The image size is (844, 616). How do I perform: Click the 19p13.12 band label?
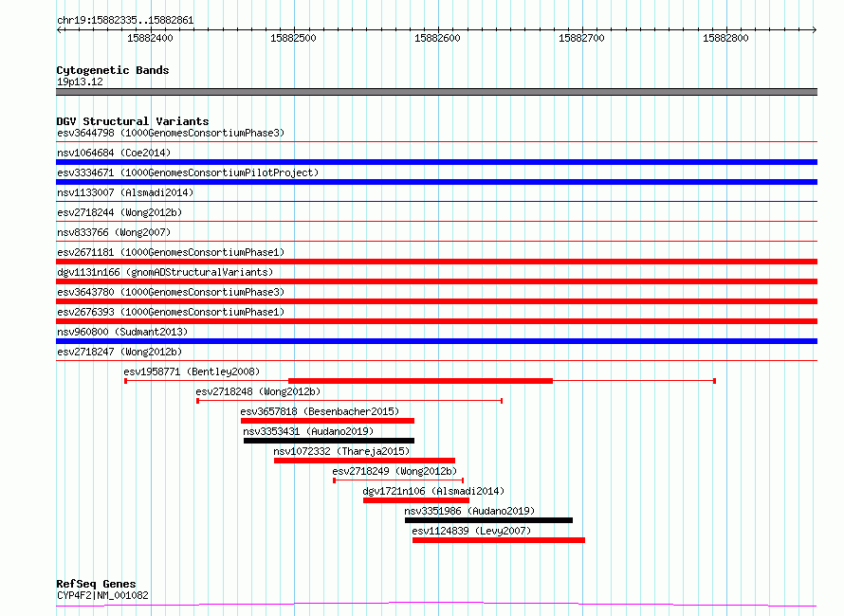click(x=80, y=82)
